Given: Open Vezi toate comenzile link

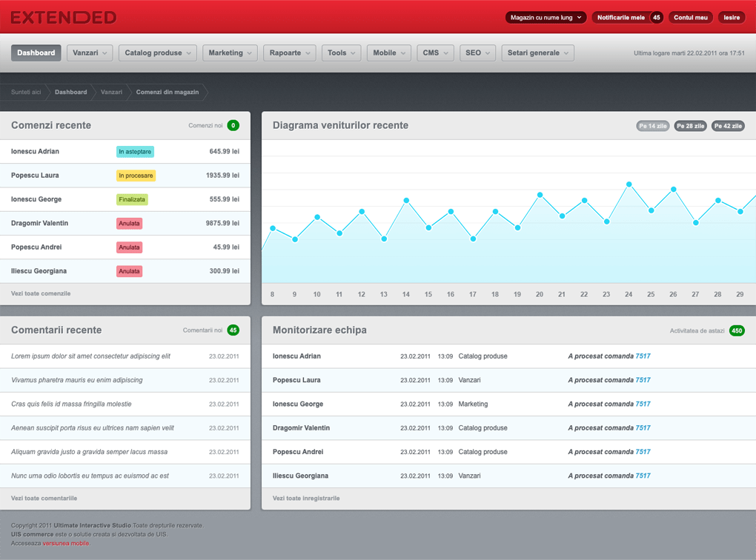Looking at the screenshot, I should pos(41,293).
